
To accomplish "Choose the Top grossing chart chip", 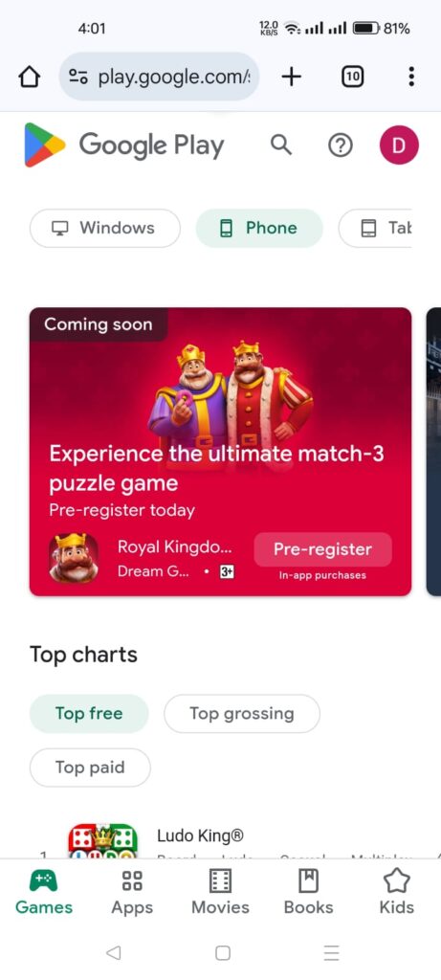I will [x=242, y=714].
